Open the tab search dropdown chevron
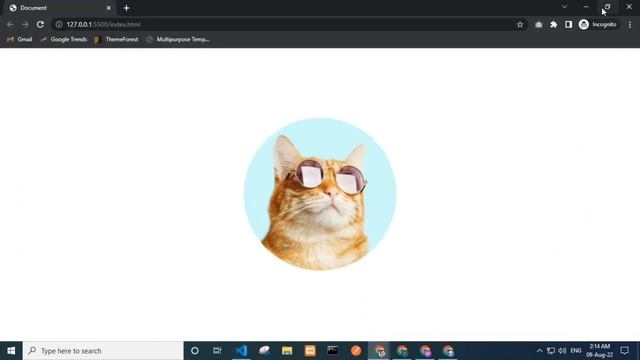Screen dimensions: 640x360 tap(564, 7)
